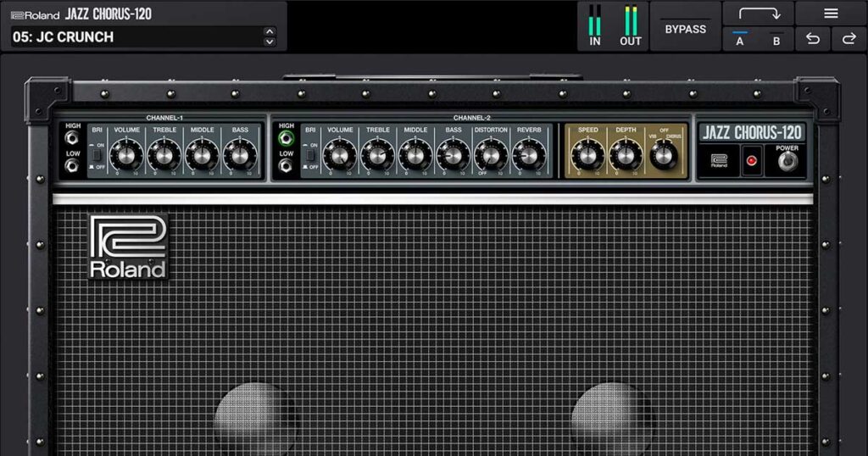Select the A comparison slot

(x=739, y=39)
